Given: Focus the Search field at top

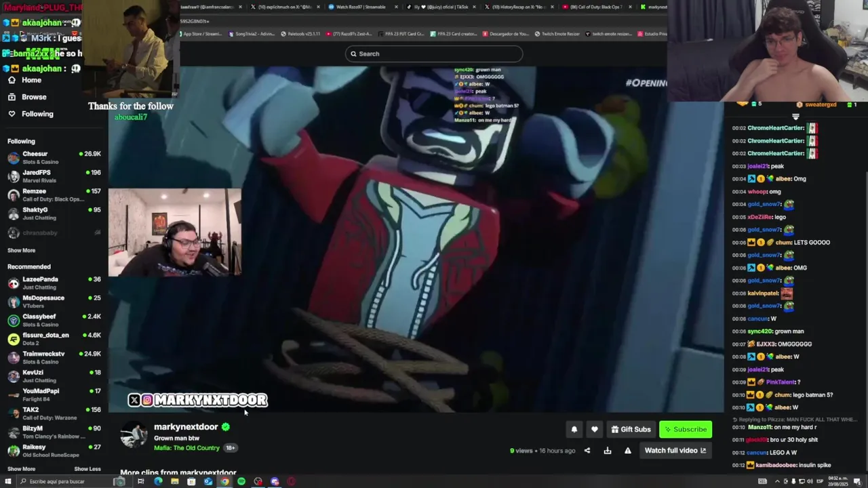Looking at the screenshot, I should point(434,54).
